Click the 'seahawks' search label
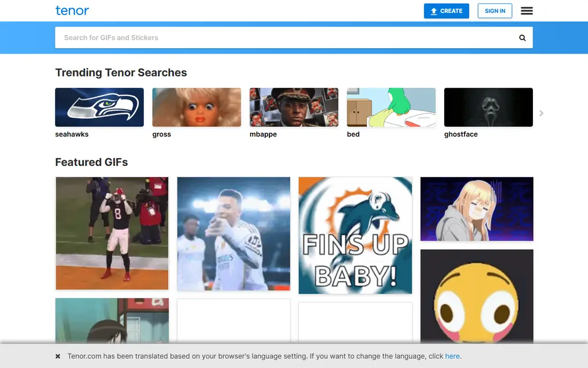 (72, 134)
